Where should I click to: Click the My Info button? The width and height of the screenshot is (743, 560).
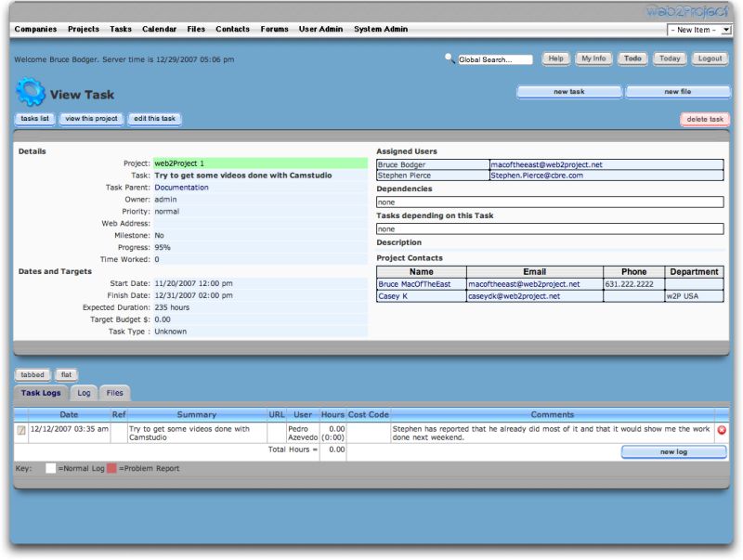pos(593,59)
